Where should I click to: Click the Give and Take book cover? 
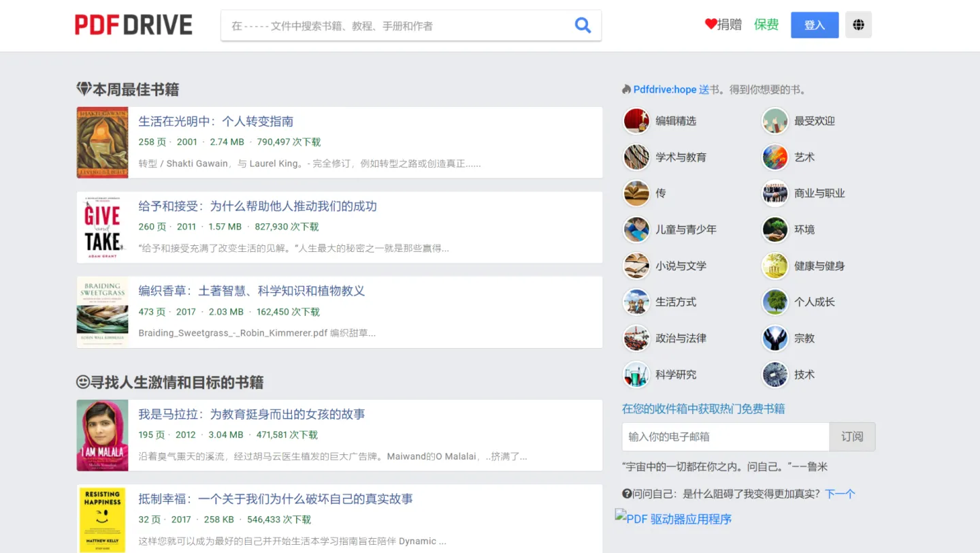[x=102, y=227]
